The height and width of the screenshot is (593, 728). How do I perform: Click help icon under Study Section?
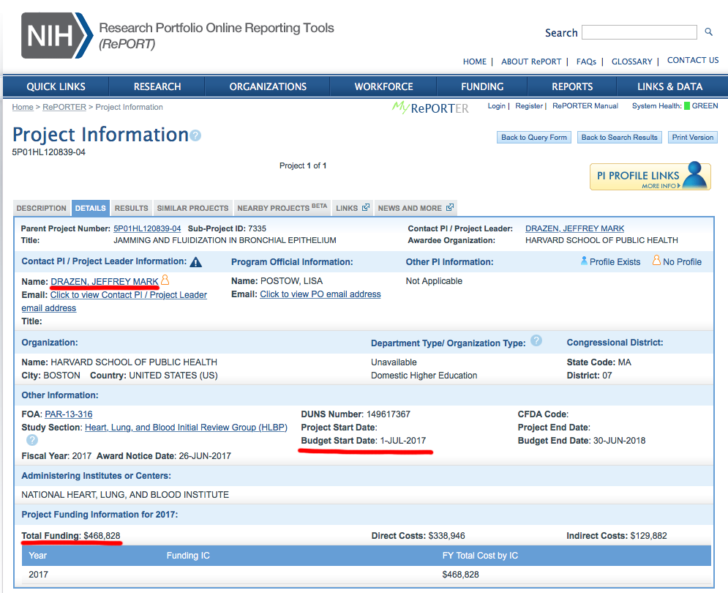pos(32,440)
